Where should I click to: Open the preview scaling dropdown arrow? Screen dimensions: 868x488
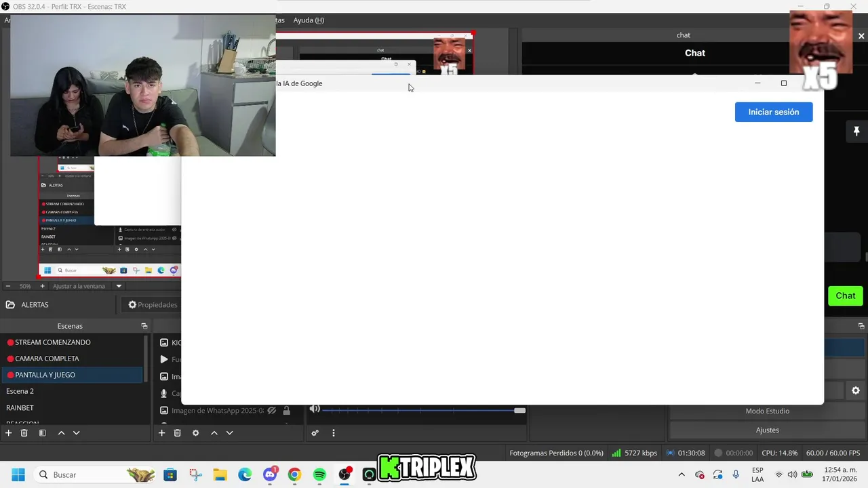point(119,286)
